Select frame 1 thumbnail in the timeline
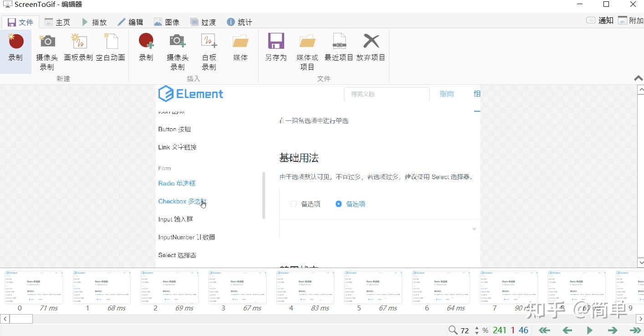The image size is (644, 336). click(102, 287)
